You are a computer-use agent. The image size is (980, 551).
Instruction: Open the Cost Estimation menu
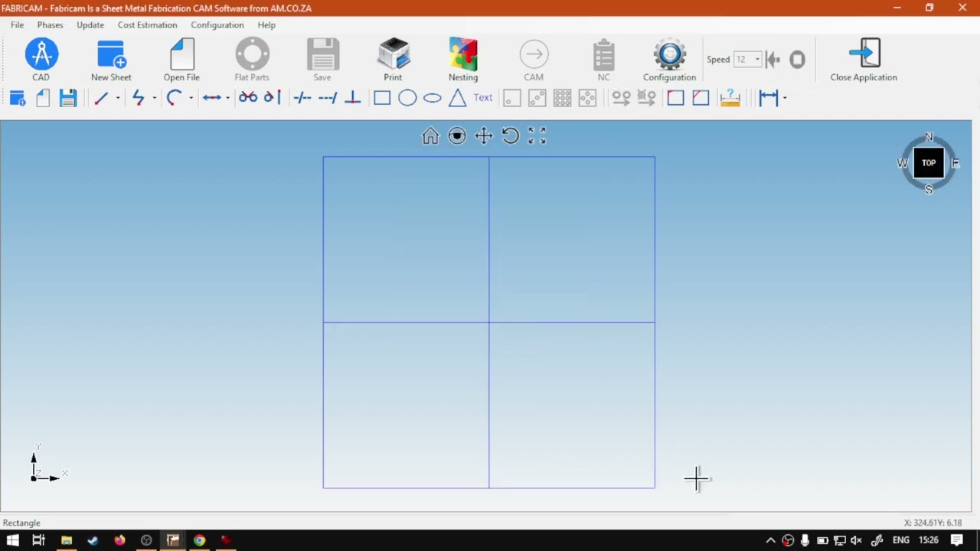(x=147, y=24)
